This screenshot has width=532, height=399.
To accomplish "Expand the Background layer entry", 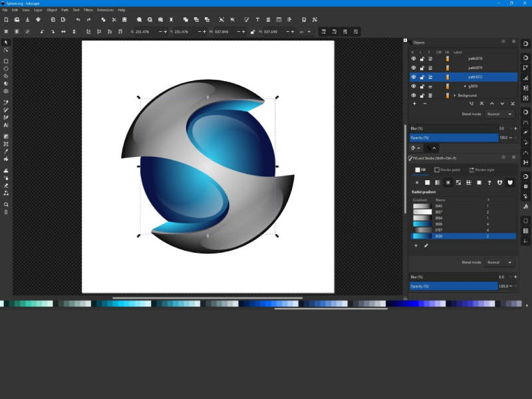I will click(455, 95).
